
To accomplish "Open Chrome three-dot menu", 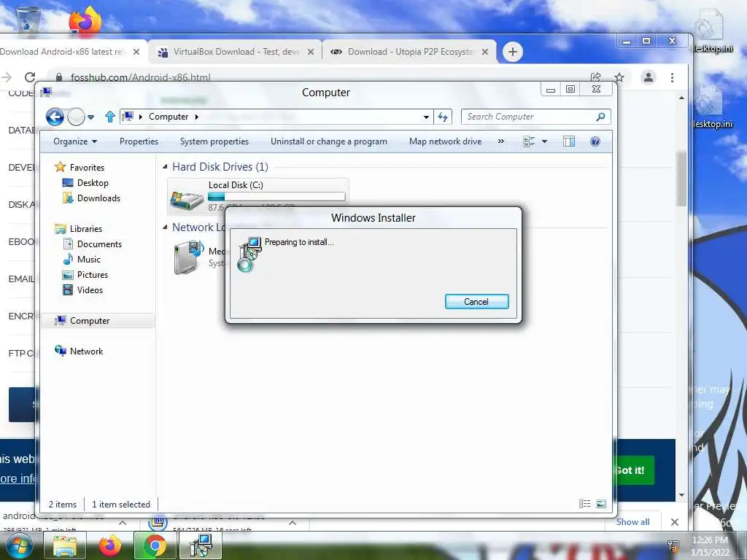I will 672,77.
